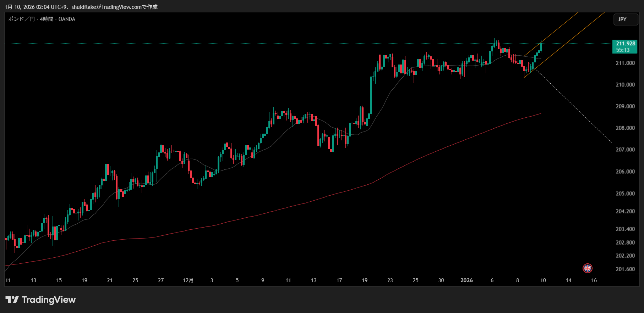Click the 207.000 price axis label

coord(625,150)
